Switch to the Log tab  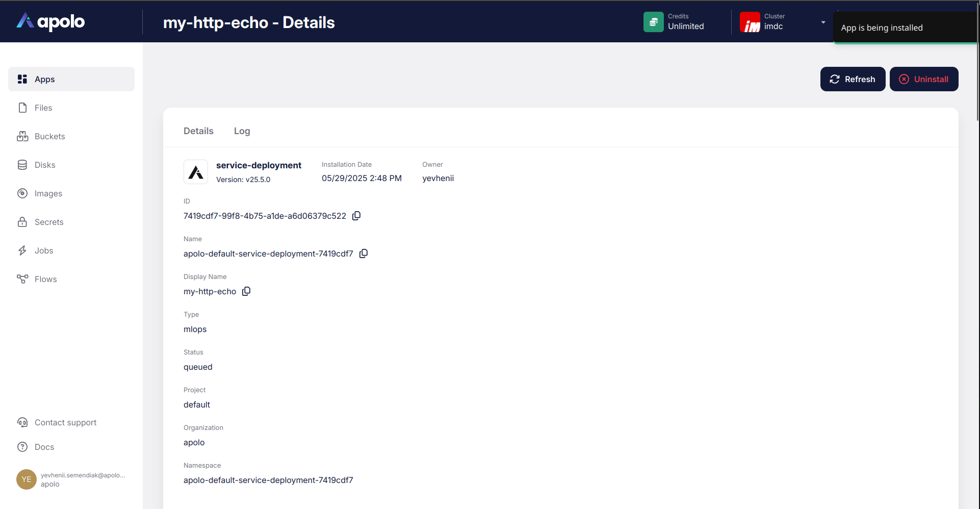[x=242, y=131]
